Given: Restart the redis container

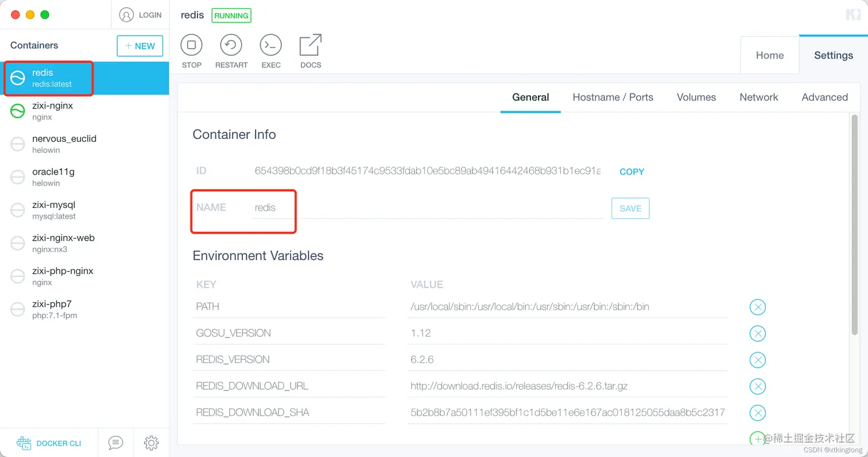Looking at the screenshot, I should tap(231, 45).
